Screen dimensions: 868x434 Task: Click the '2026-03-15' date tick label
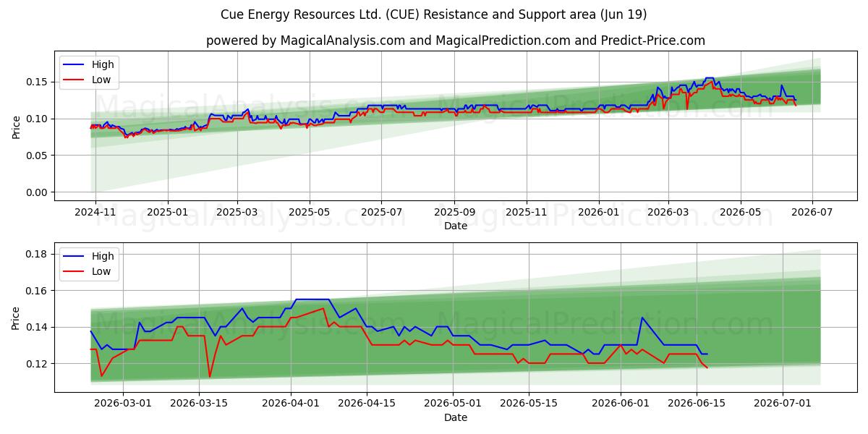click(x=198, y=404)
